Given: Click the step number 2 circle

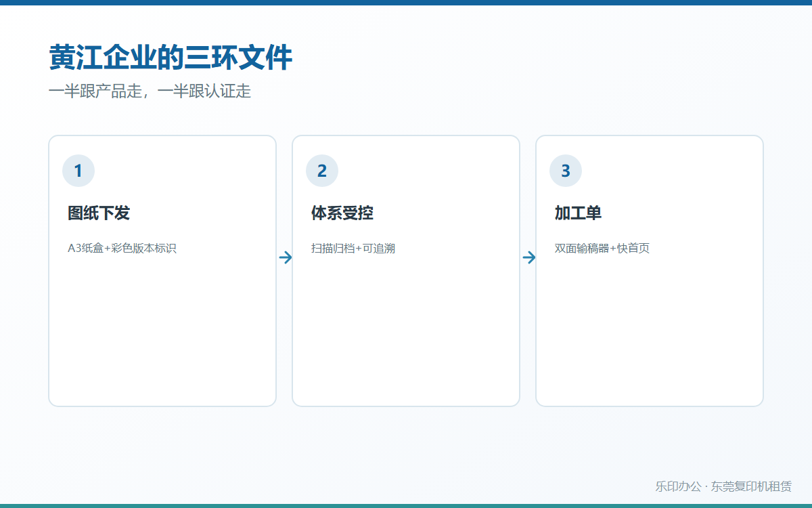Looking at the screenshot, I should (x=322, y=171).
